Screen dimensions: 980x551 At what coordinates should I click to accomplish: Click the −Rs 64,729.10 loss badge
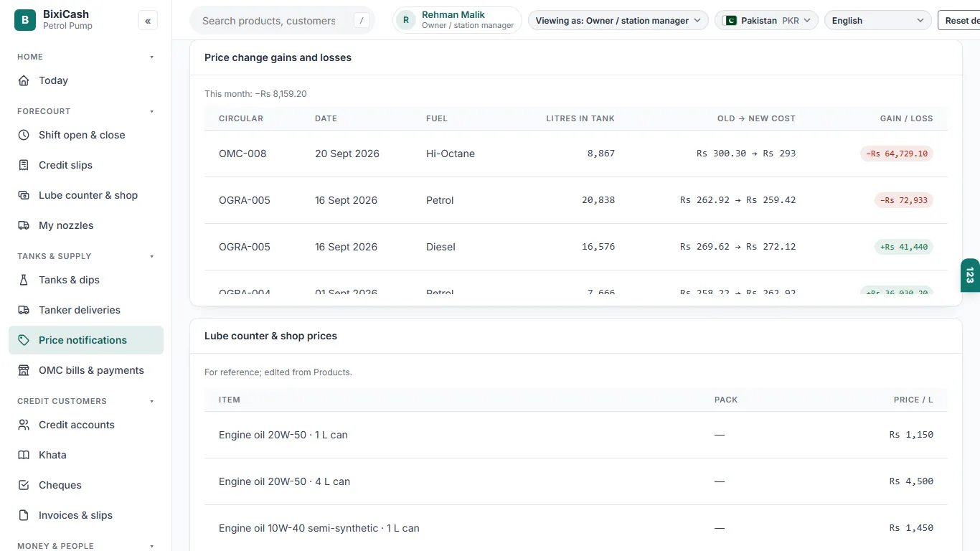(x=897, y=154)
